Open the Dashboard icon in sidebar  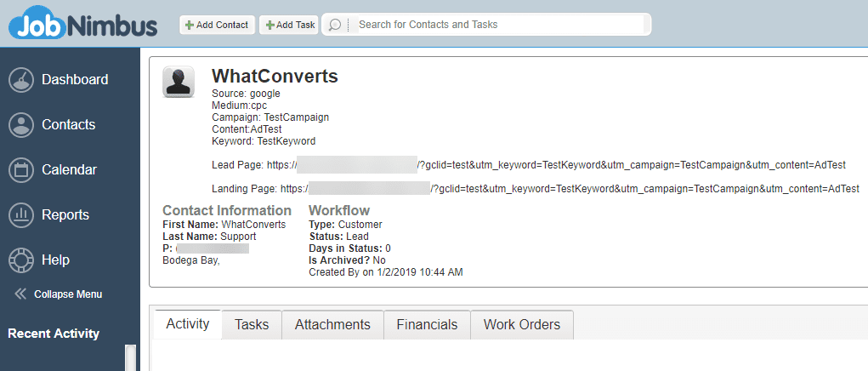(x=21, y=80)
